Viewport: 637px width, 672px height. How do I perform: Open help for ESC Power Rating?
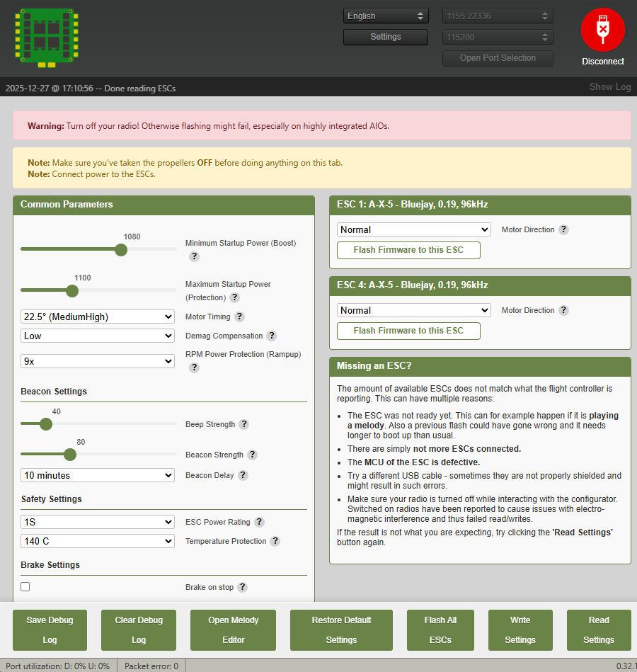[259, 523]
